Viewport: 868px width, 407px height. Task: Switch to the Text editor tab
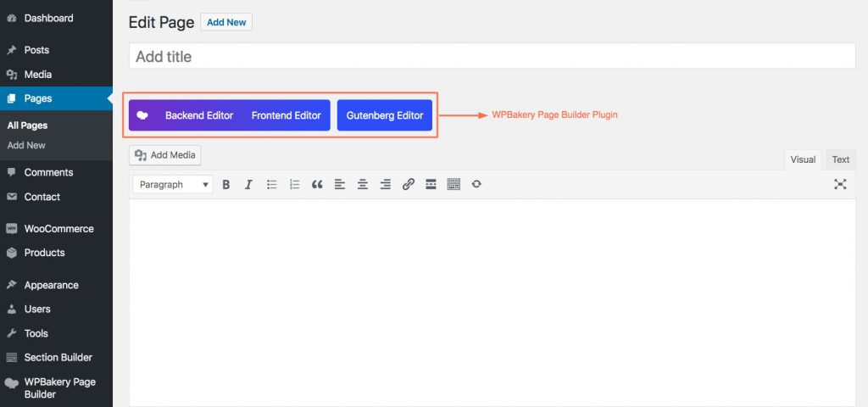click(x=840, y=159)
